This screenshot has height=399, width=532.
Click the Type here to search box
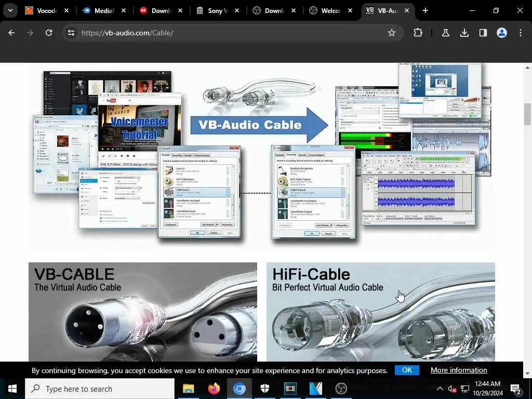pos(100,389)
